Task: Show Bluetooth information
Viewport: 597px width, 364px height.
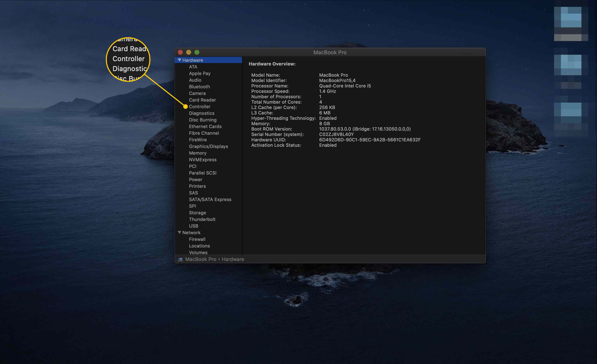Action: click(x=199, y=86)
